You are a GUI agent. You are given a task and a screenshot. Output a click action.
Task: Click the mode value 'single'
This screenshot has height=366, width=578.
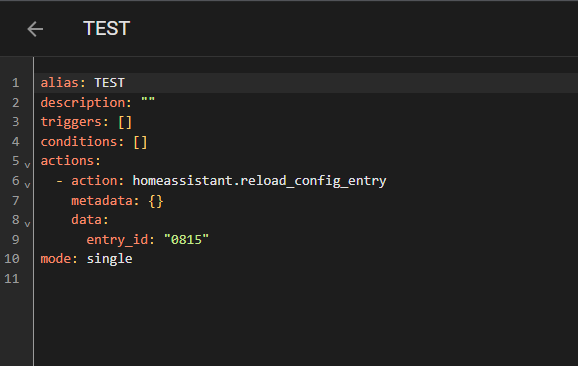click(x=109, y=259)
